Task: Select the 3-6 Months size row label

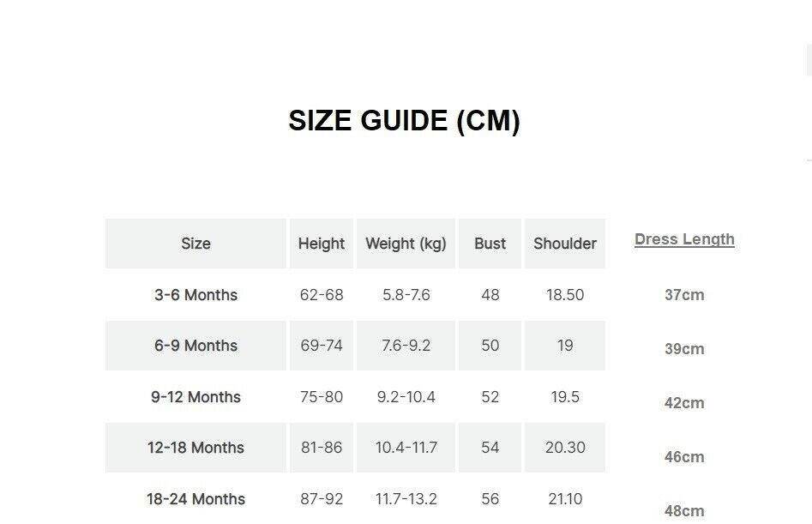Action: tap(195, 295)
